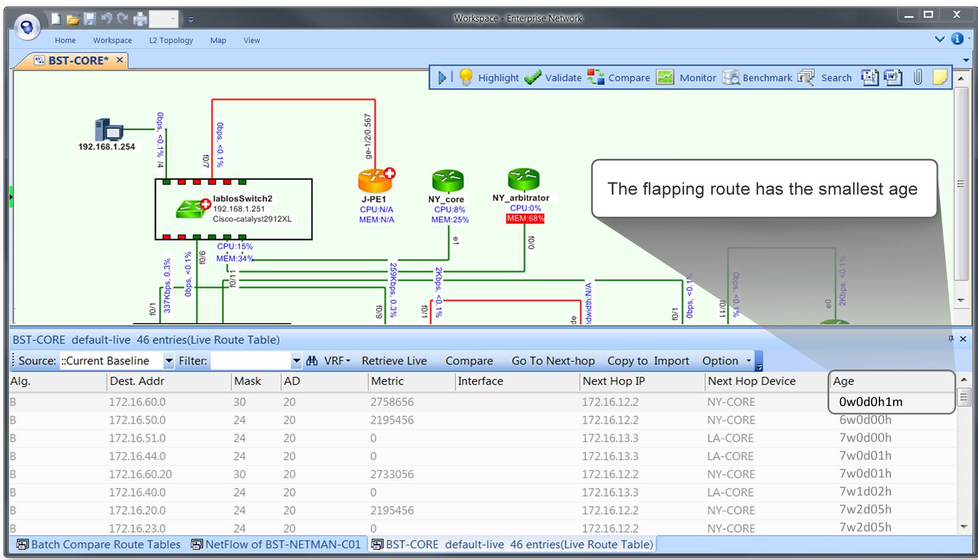Click the print icon

pos(140,19)
